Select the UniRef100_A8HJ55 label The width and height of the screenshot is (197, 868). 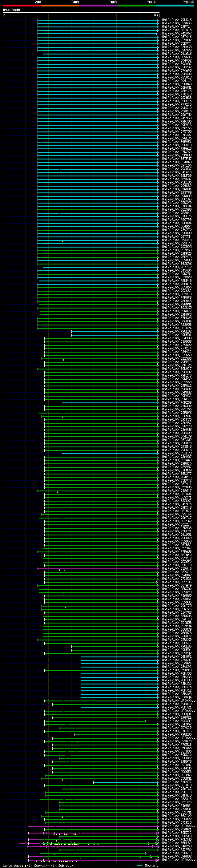coord(176,674)
